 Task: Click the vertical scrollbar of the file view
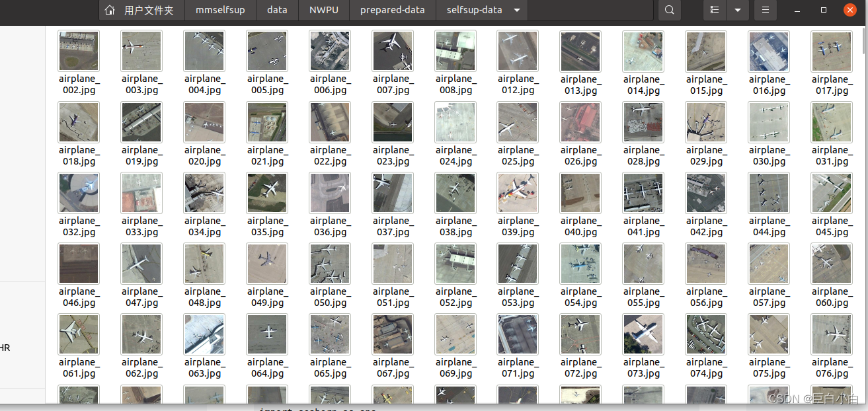coord(865,40)
